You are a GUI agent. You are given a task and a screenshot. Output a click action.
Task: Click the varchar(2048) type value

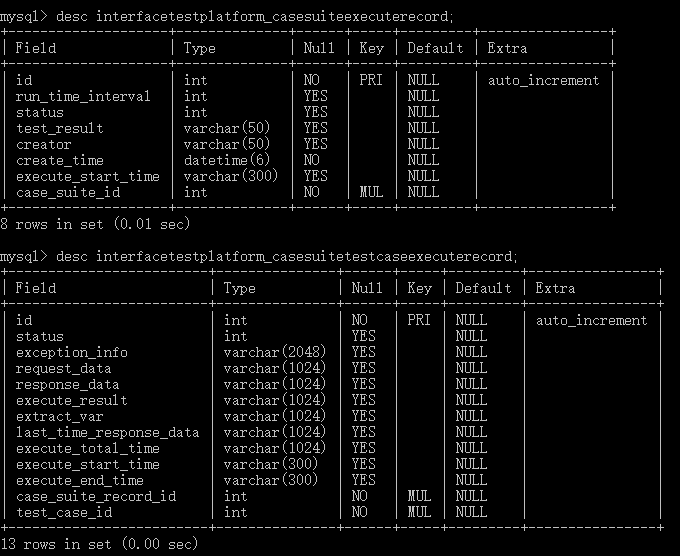[x=275, y=352]
